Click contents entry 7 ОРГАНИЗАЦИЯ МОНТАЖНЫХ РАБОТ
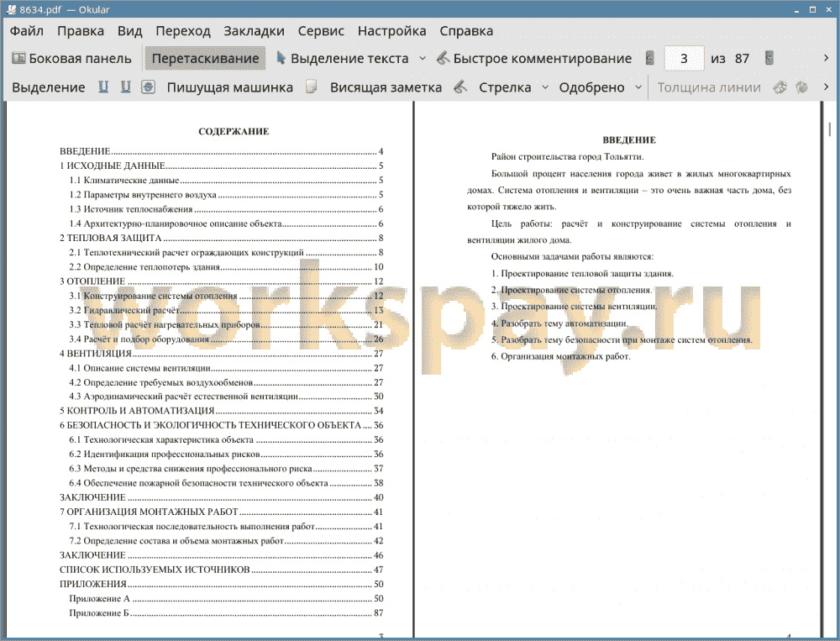Image resolution: width=840 pixels, height=641 pixels. click(x=221, y=512)
